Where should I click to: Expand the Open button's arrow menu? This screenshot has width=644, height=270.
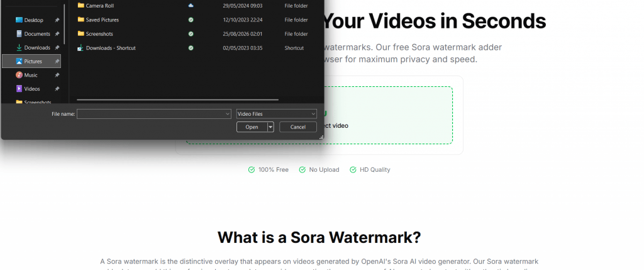click(270, 127)
